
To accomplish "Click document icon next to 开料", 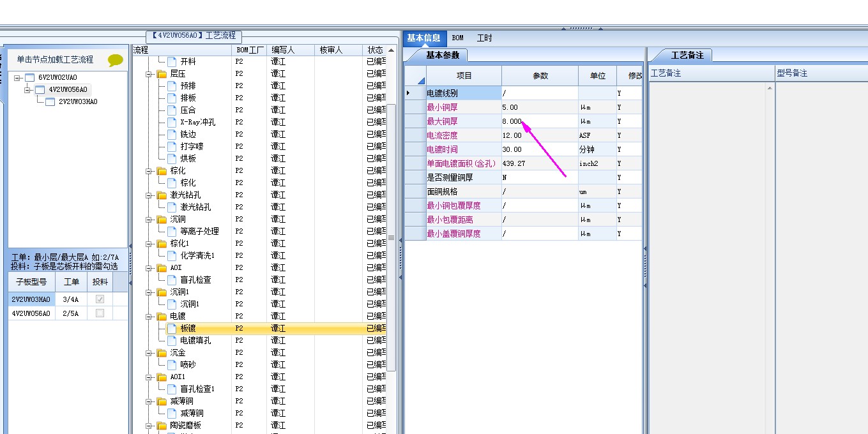I will point(172,62).
